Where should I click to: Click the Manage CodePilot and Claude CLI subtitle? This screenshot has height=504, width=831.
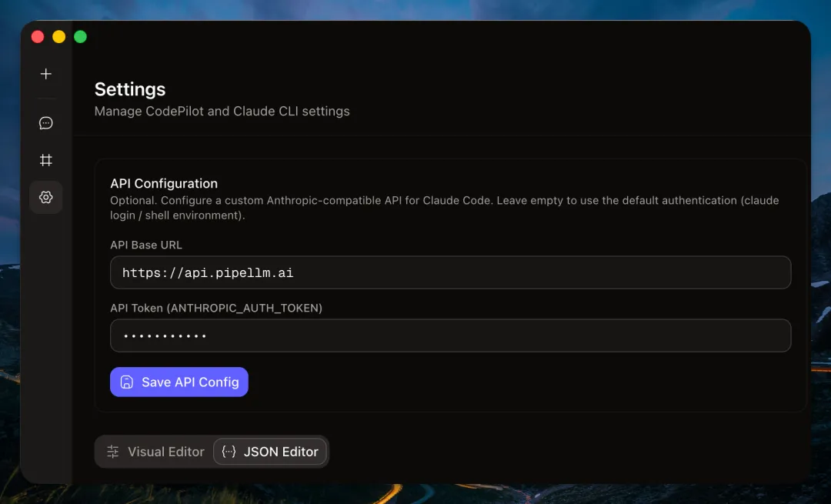click(x=222, y=111)
